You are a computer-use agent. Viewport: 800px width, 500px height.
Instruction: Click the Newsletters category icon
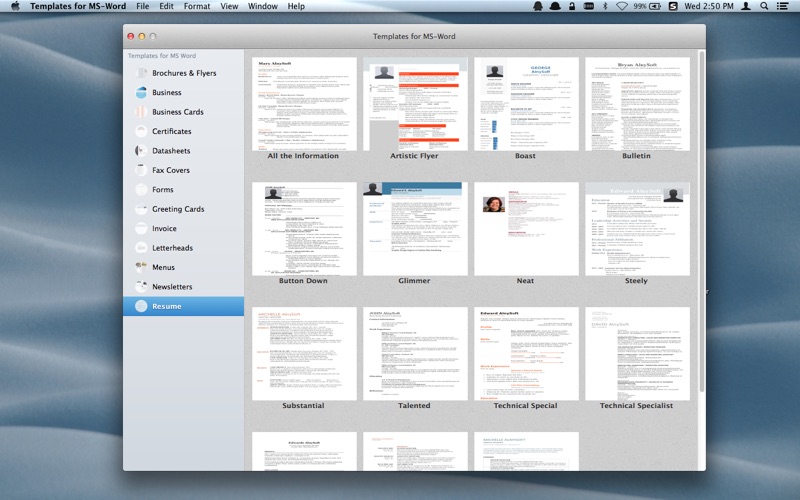[x=141, y=286]
